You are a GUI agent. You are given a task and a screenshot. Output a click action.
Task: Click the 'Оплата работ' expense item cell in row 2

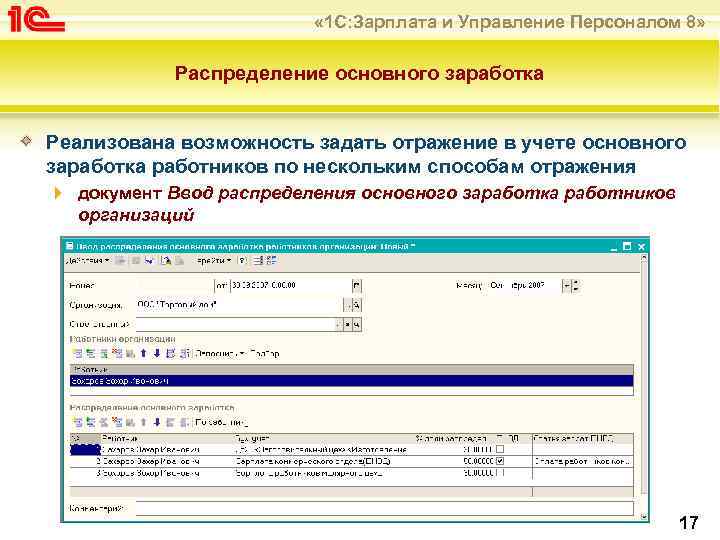583,461
